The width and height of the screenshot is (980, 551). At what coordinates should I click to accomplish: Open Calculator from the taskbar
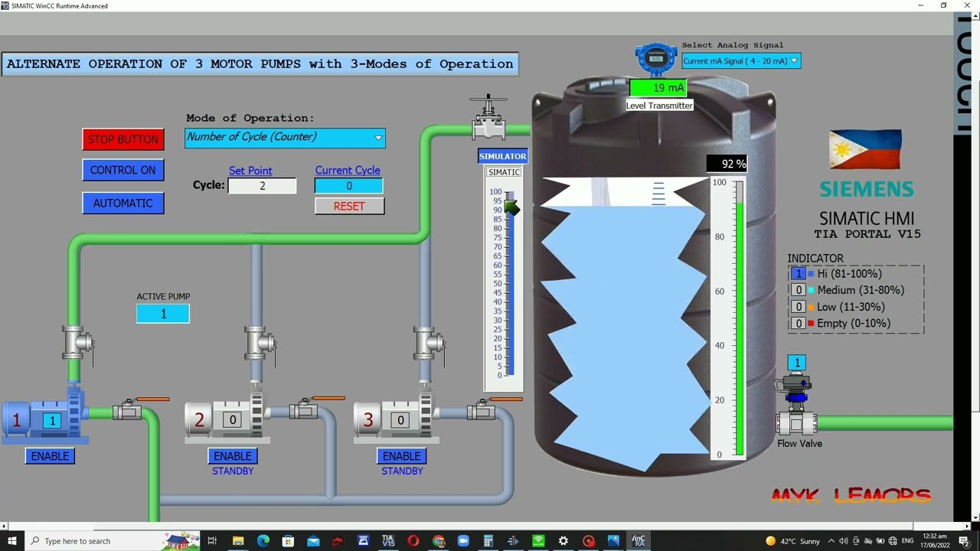pyautogui.click(x=488, y=541)
